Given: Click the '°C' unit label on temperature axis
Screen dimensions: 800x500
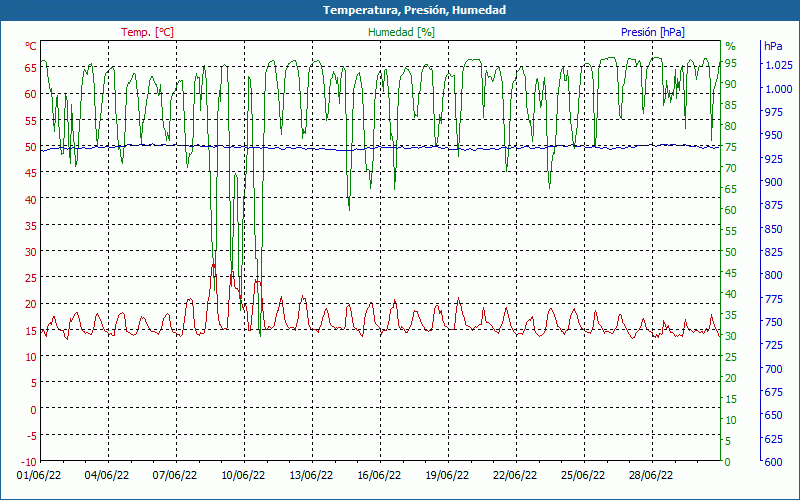Looking at the screenshot, I should click(31, 46).
